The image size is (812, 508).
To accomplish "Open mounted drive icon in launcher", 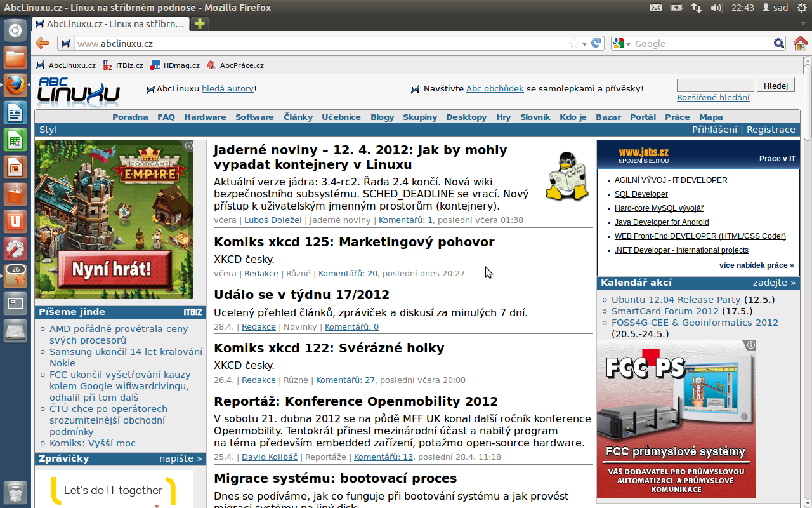I will (15, 331).
